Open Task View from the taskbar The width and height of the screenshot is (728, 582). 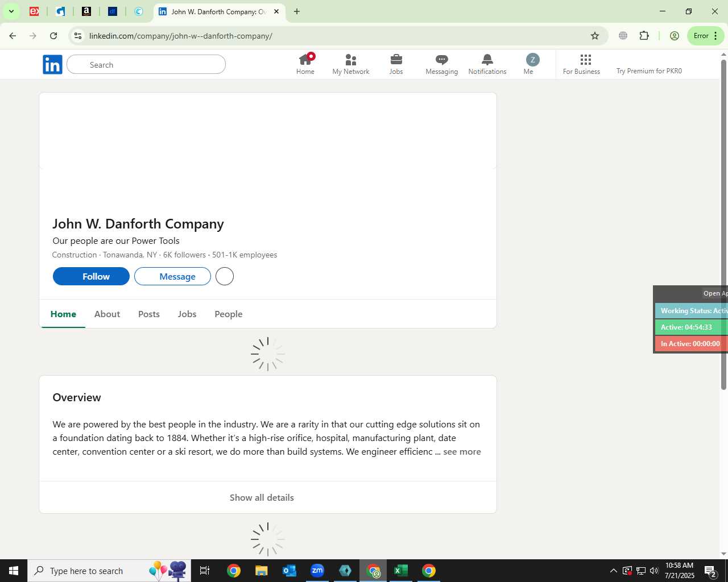205,571
